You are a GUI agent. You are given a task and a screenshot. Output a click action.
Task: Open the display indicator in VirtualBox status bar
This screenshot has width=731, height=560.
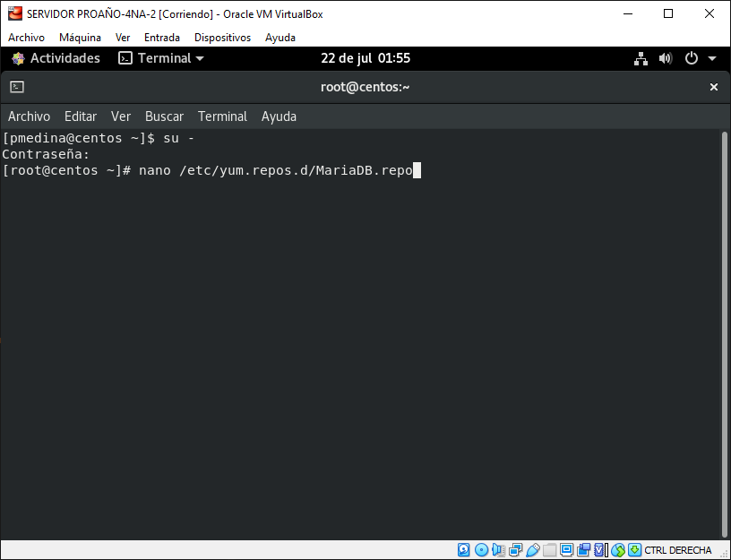click(x=566, y=550)
